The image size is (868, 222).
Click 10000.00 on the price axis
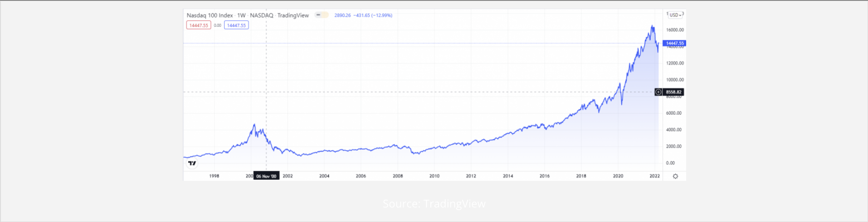click(x=675, y=80)
